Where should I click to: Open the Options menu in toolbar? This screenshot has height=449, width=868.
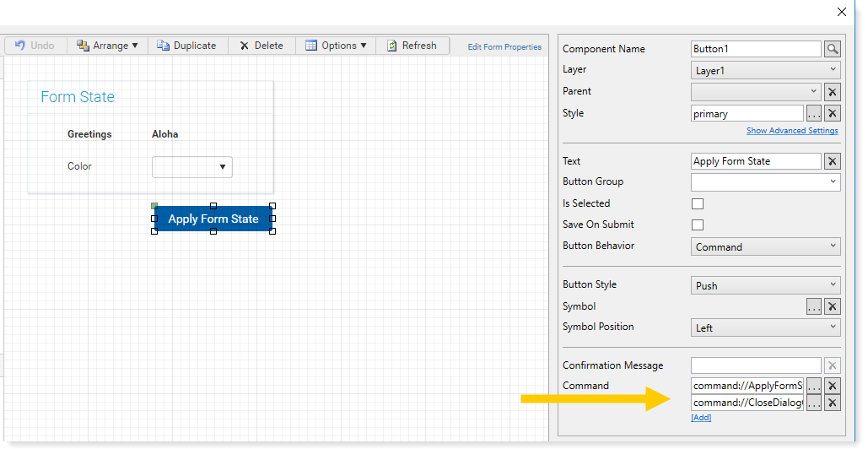336,46
